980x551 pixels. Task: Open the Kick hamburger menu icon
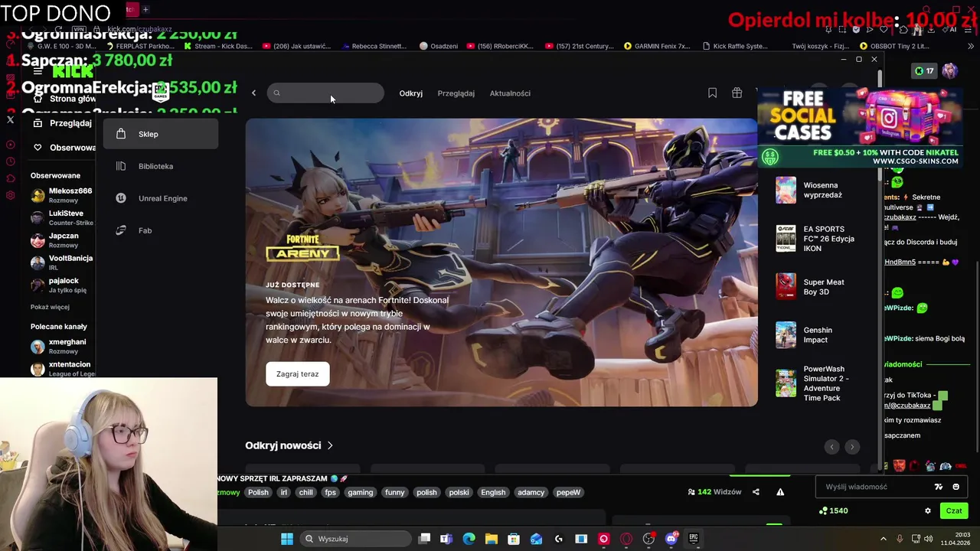(38, 71)
